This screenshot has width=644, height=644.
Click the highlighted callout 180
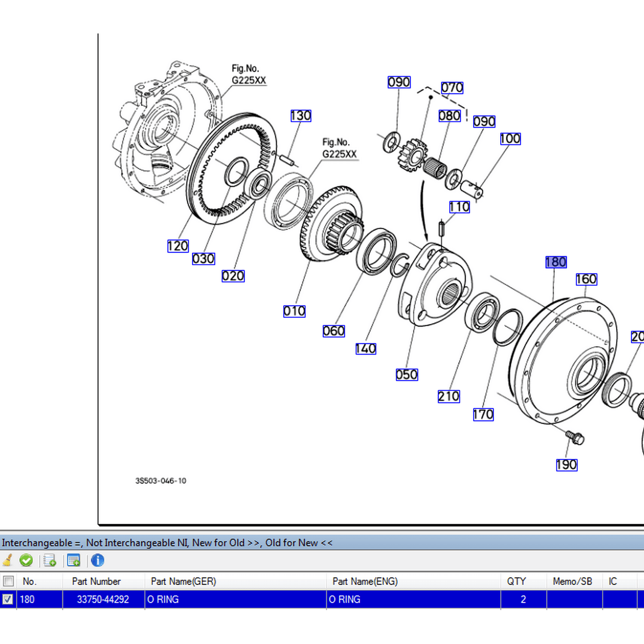556,262
